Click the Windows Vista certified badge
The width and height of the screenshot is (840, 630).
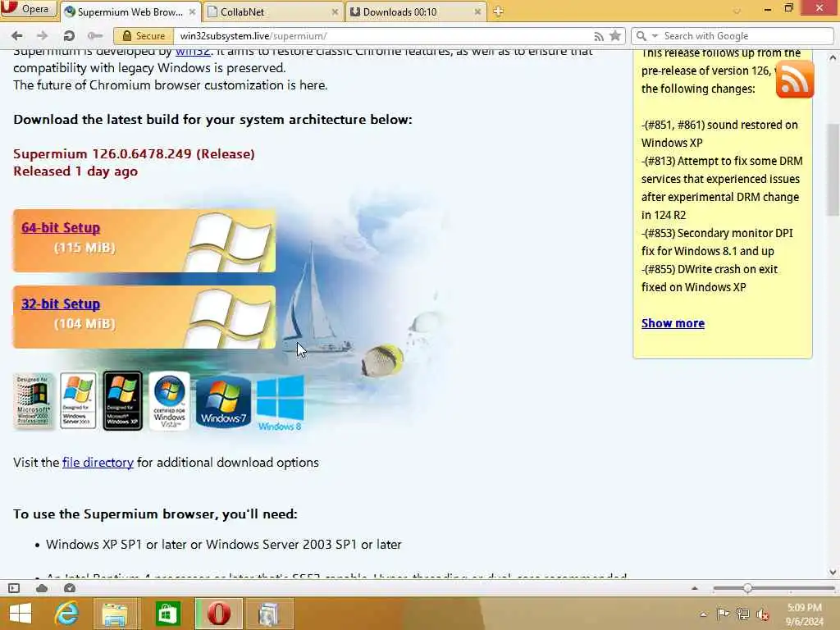(169, 400)
